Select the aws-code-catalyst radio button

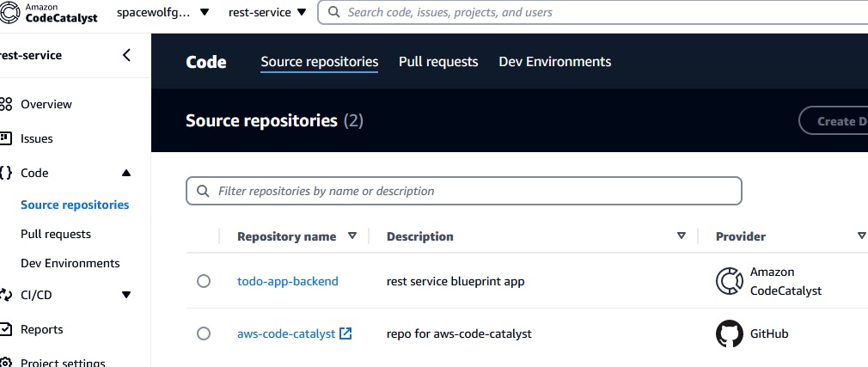point(204,333)
